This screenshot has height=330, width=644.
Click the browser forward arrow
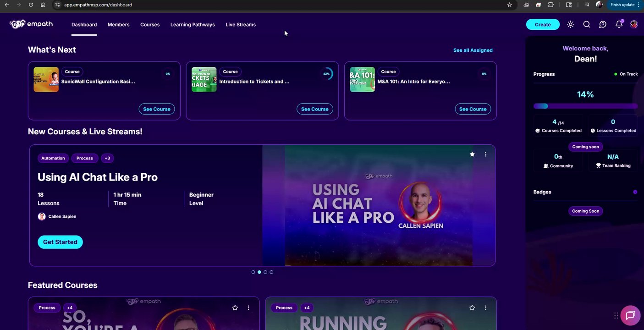coord(18,5)
